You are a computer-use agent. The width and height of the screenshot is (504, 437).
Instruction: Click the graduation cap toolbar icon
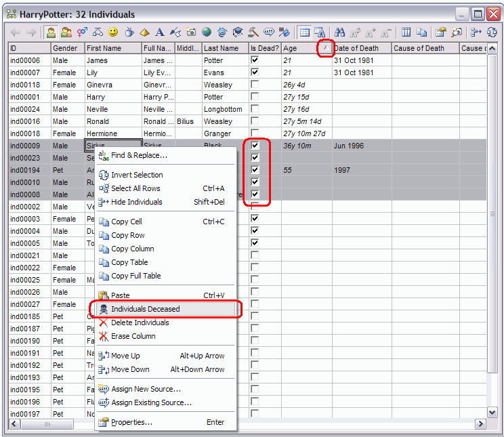238,33
